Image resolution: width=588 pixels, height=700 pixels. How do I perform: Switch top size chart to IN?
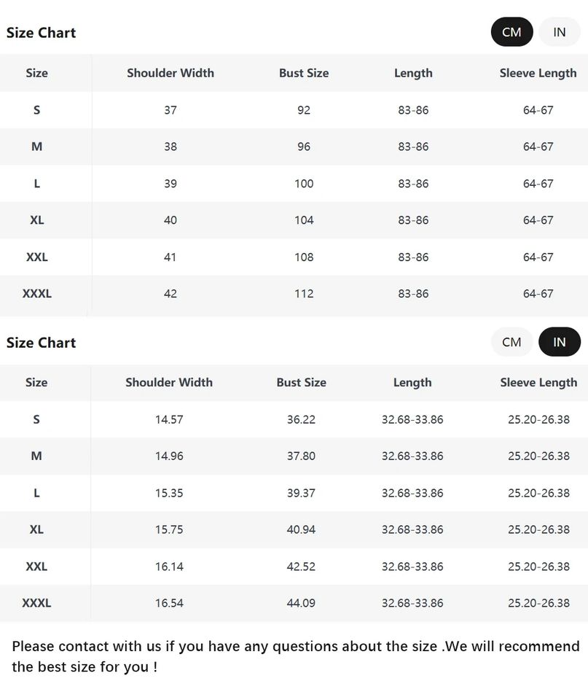(x=559, y=32)
